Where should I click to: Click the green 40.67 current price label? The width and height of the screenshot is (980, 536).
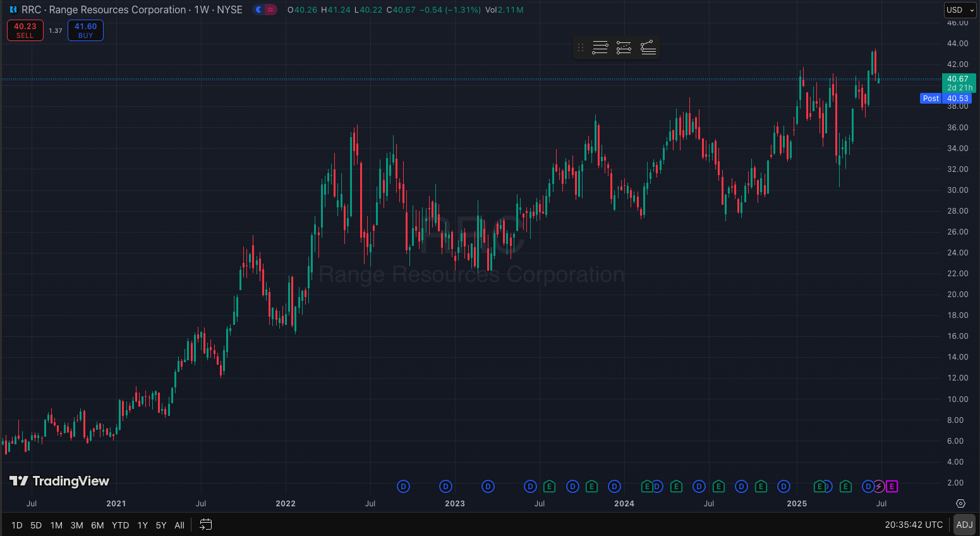[x=959, y=83]
